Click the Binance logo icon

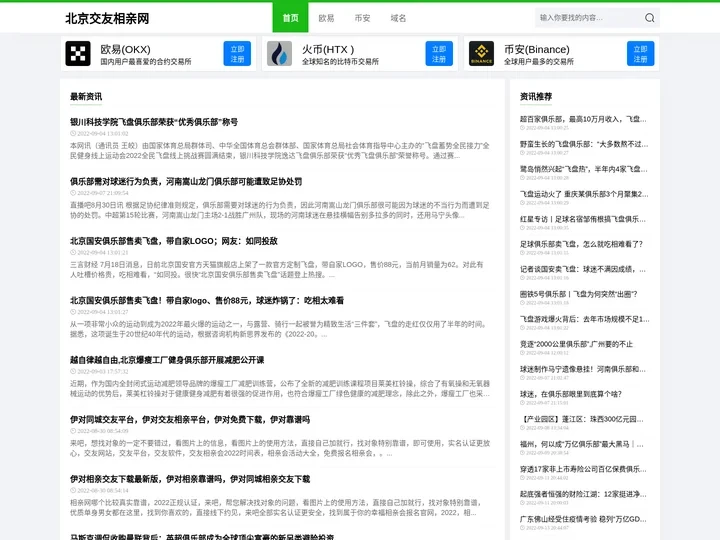481,53
